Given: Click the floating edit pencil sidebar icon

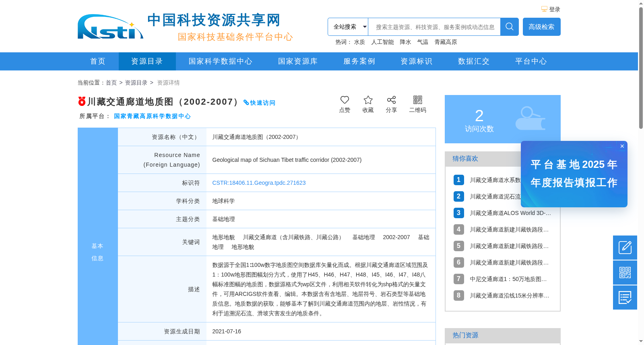Looking at the screenshot, I should [625, 248].
